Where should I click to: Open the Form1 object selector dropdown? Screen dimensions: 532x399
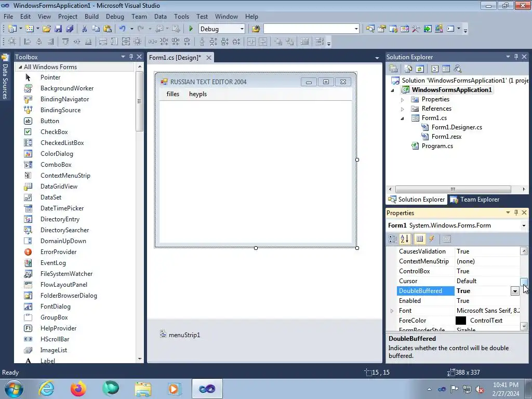point(524,225)
